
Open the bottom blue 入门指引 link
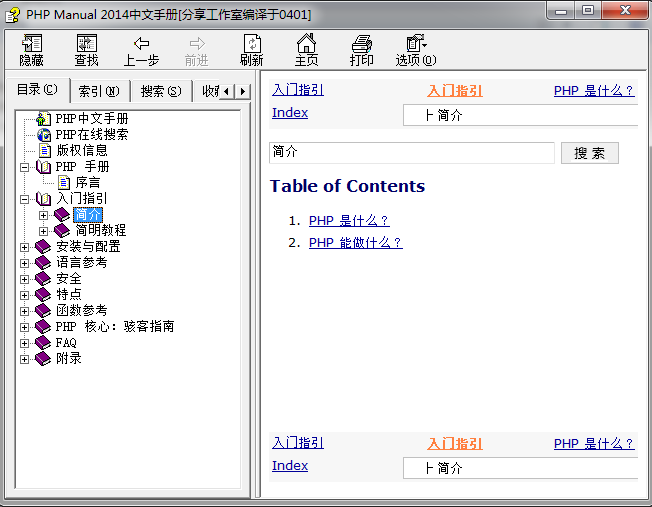tap(298, 443)
